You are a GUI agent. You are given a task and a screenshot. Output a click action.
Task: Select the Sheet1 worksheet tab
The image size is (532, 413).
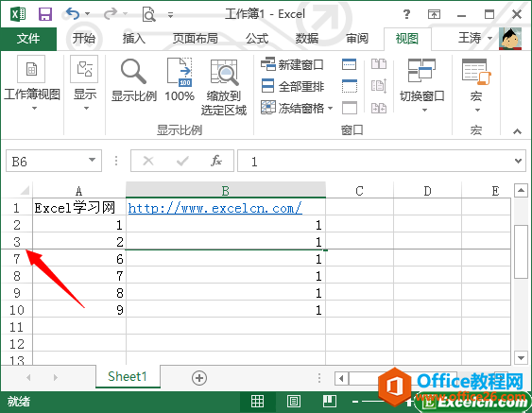(128, 376)
